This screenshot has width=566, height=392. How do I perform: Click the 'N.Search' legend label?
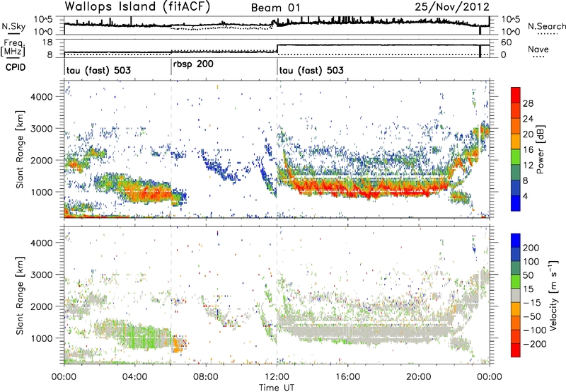pyautogui.click(x=546, y=26)
